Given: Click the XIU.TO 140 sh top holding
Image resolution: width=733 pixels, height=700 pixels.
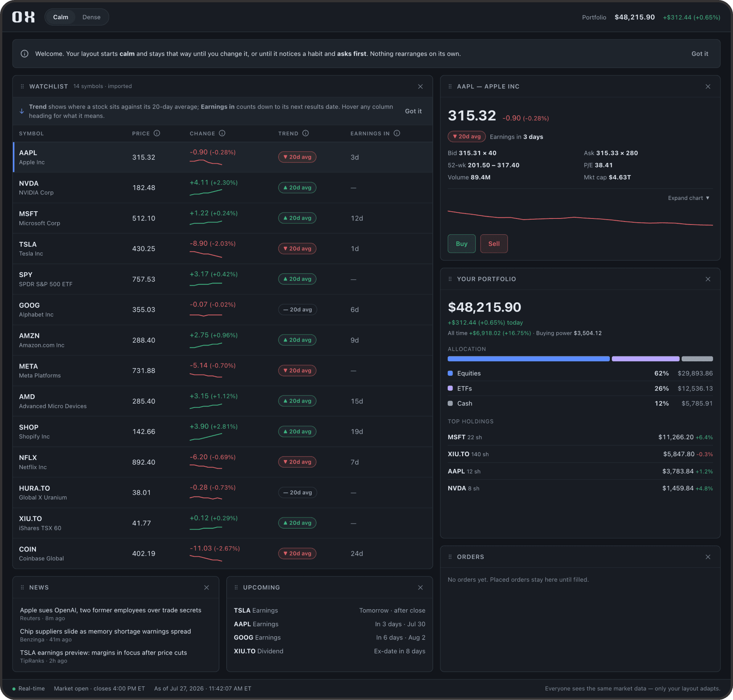Looking at the screenshot, I should tap(580, 454).
